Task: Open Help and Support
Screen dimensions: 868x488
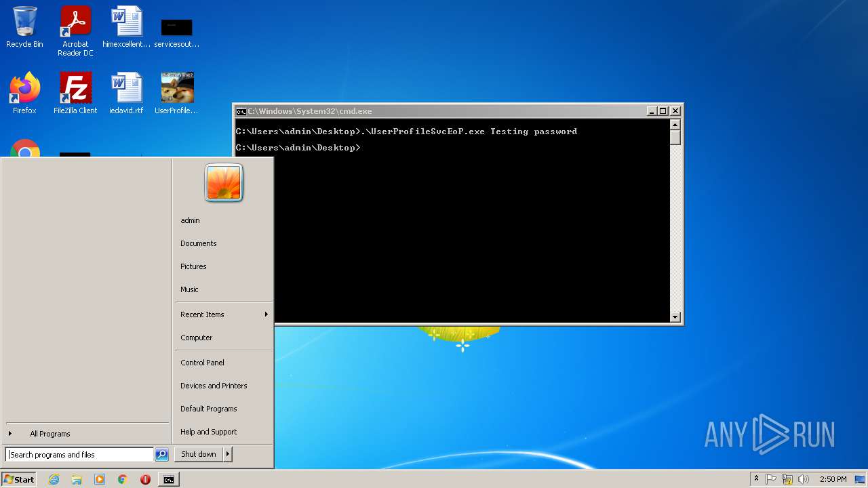Action: tap(209, 432)
